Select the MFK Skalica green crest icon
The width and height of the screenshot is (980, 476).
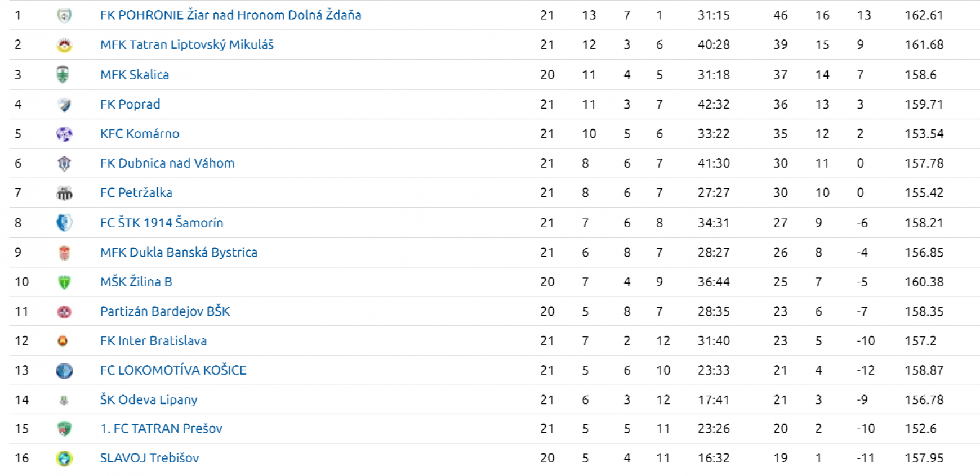63,74
